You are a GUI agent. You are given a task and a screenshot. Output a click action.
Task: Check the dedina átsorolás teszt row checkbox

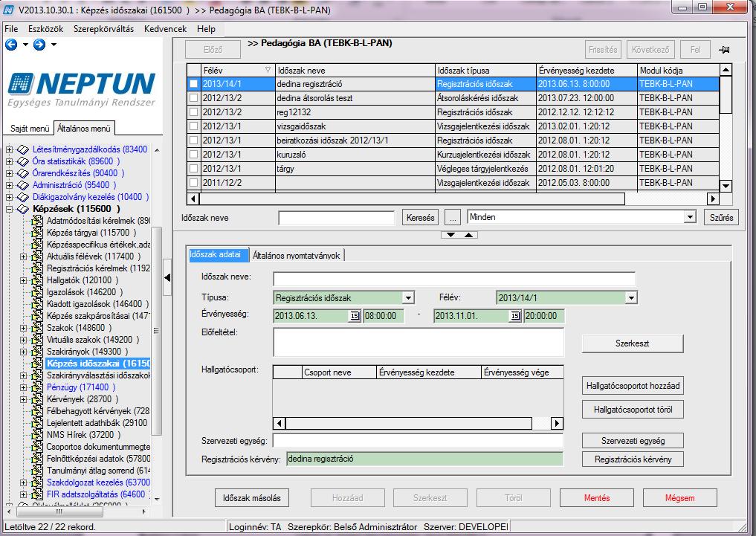pyautogui.click(x=194, y=98)
